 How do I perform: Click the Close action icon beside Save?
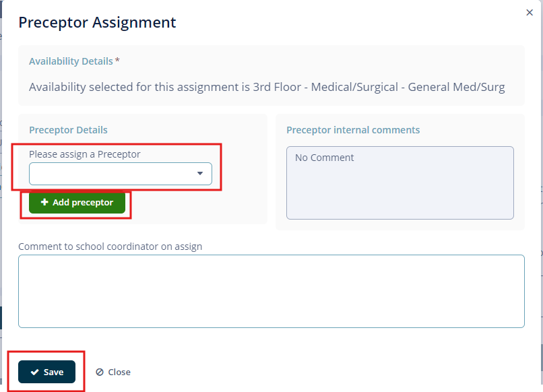[x=113, y=372]
